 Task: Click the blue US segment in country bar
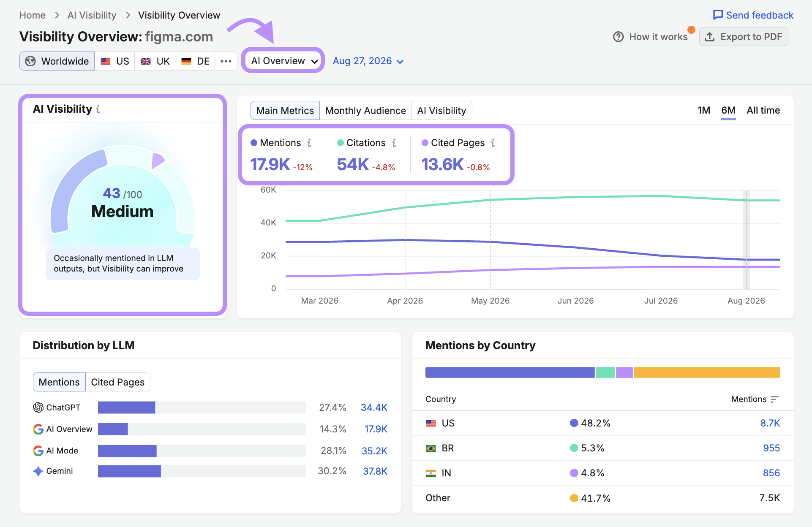point(510,372)
